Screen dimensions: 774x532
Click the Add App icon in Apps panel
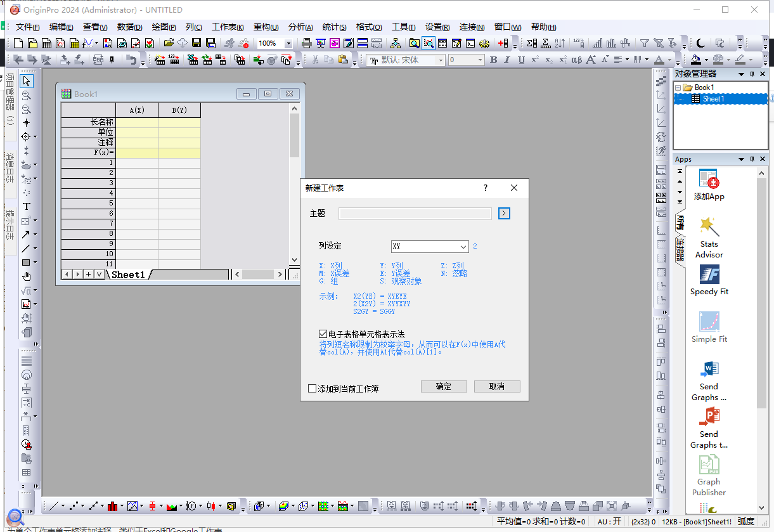point(709,185)
